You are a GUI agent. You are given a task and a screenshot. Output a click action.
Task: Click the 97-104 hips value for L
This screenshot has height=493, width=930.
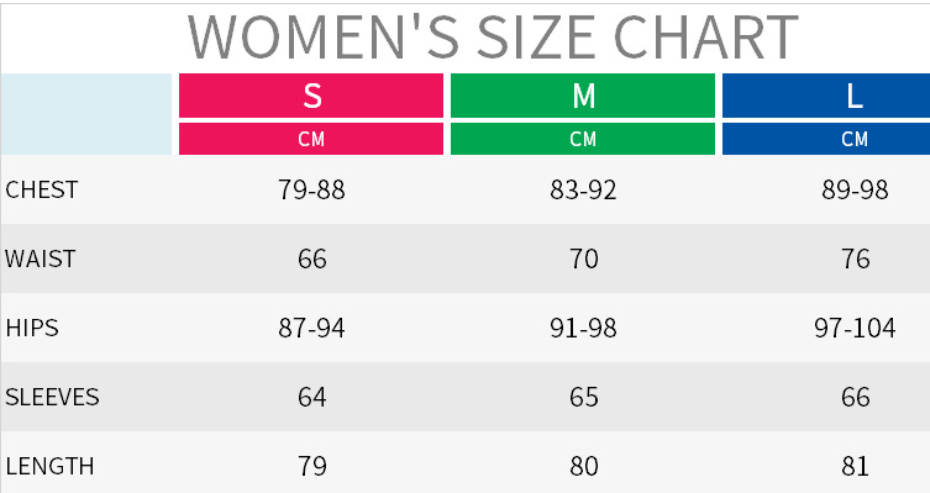pyautogui.click(x=855, y=328)
